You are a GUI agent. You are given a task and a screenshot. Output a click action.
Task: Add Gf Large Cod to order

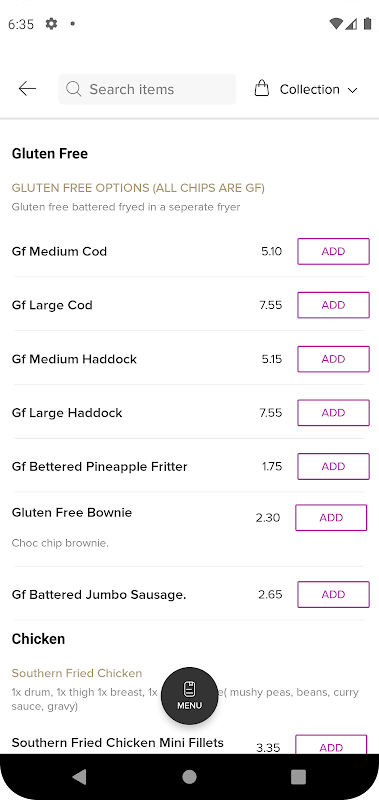point(334,305)
